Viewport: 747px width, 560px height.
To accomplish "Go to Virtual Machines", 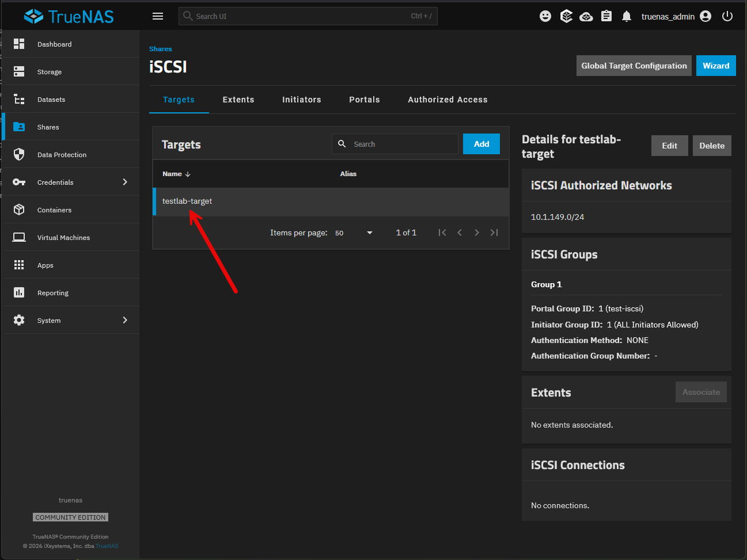I will point(71,237).
